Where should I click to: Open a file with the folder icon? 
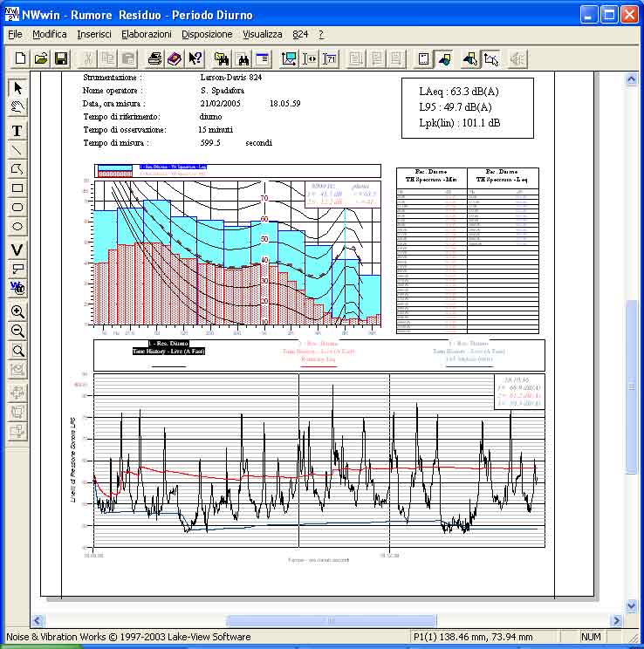tap(41, 58)
